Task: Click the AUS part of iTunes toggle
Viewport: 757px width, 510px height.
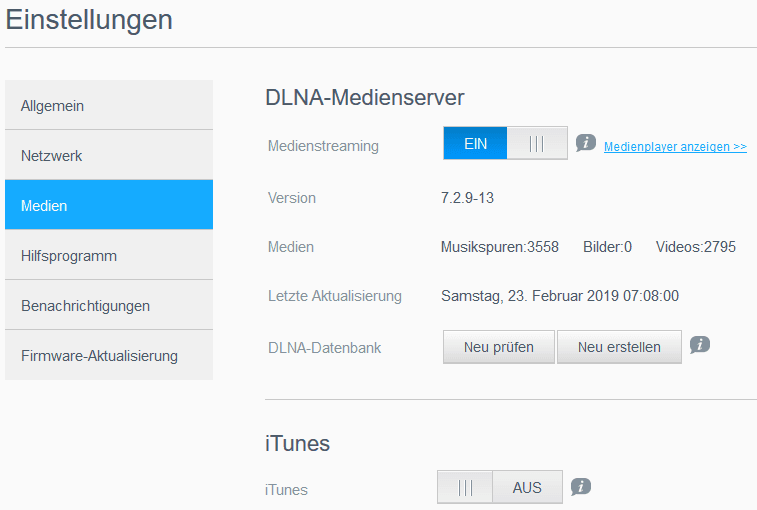Action: [527, 487]
